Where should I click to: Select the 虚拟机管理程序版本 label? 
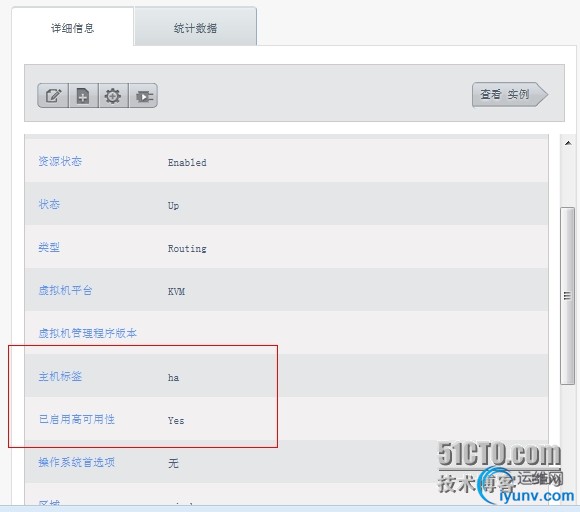tap(88, 333)
